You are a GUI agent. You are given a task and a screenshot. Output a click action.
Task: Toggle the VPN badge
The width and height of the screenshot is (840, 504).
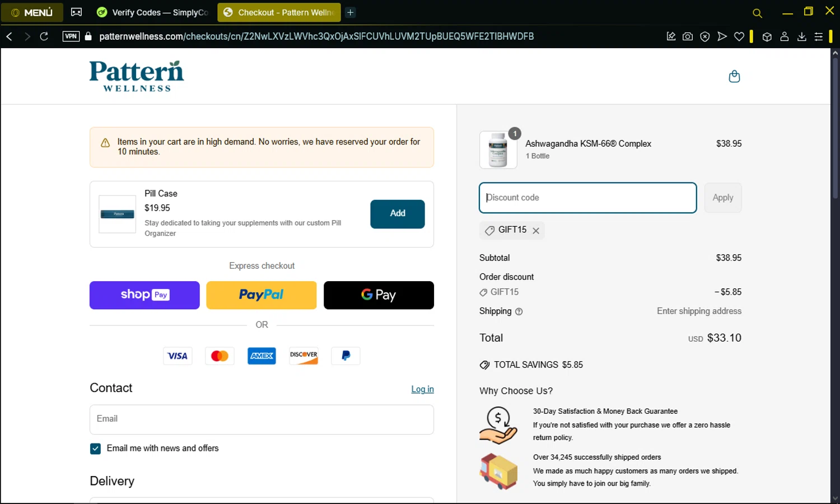click(x=71, y=36)
